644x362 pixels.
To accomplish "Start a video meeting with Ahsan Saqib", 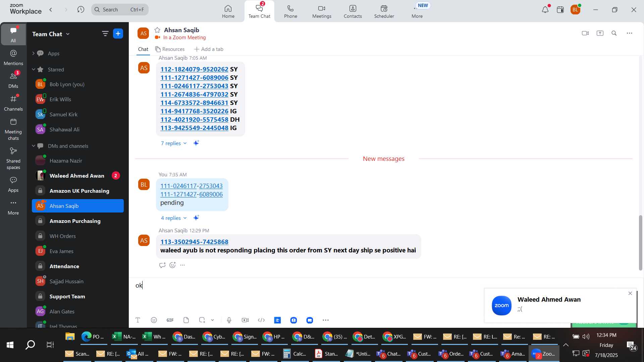I will (585, 33).
